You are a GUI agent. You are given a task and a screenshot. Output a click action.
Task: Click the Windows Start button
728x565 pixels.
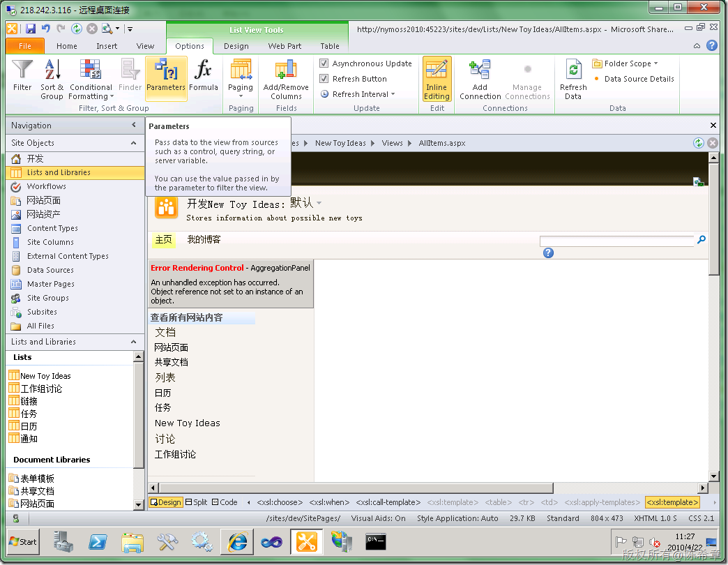click(23, 542)
